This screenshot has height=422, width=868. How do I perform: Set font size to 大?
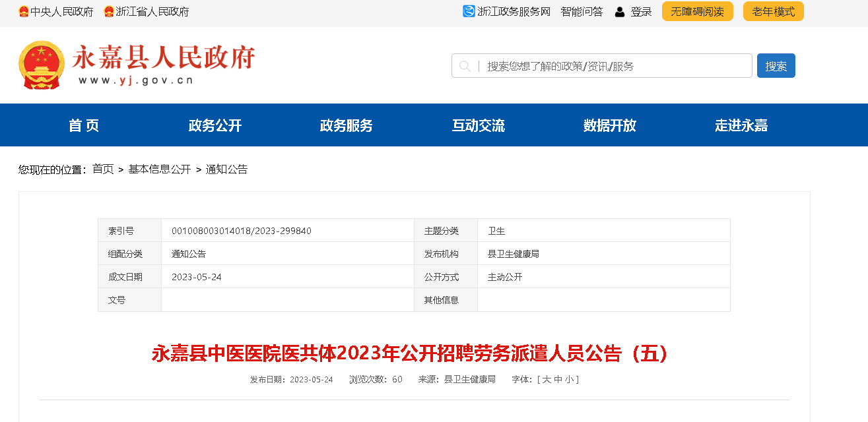click(546, 380)
